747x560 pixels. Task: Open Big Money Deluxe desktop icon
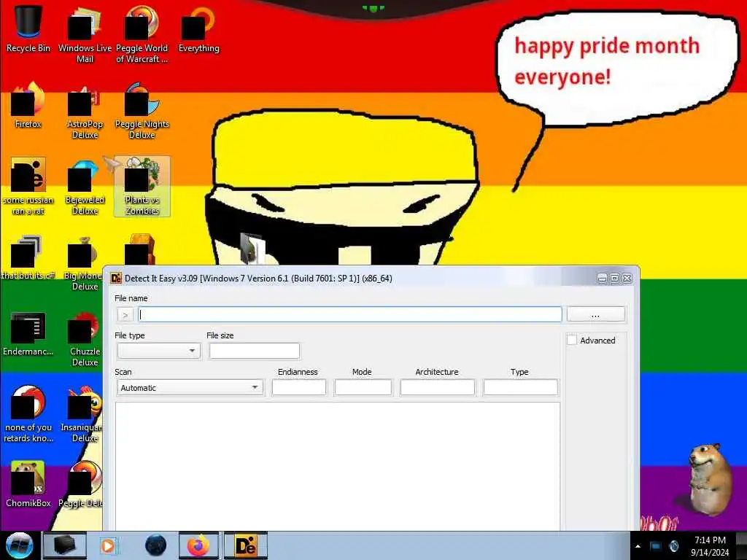click(84, 262)
